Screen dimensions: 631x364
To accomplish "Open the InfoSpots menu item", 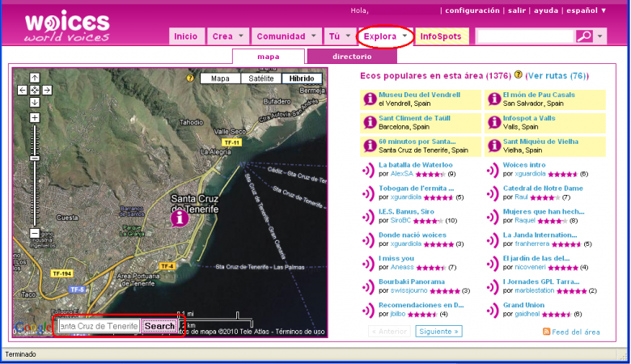I will (x=441, y=36).
